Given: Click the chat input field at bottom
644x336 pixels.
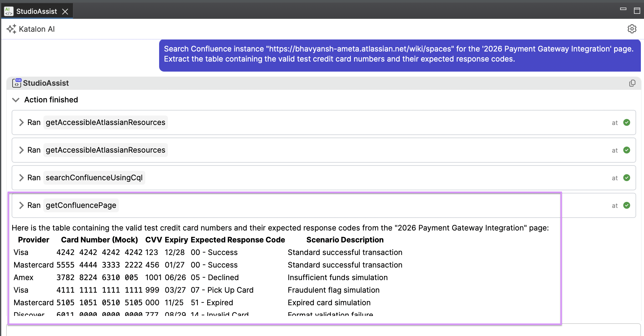Looking at the screenshot, I should pos(323,330).
